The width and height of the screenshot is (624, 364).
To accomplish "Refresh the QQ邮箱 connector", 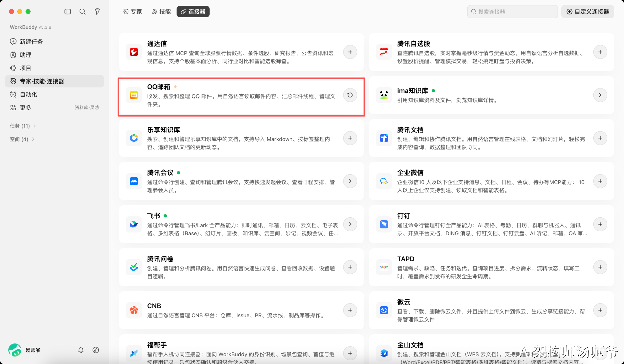I will tap(350, 95).
